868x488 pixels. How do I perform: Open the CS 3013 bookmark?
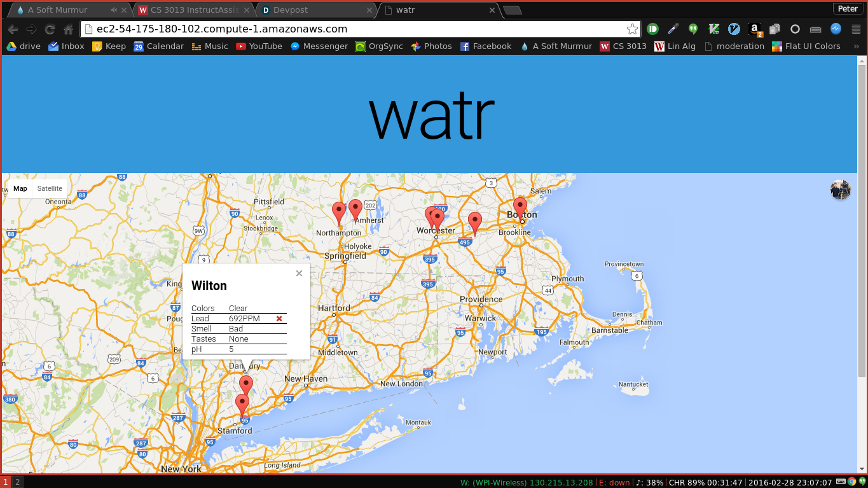click(x=623, y=46)
